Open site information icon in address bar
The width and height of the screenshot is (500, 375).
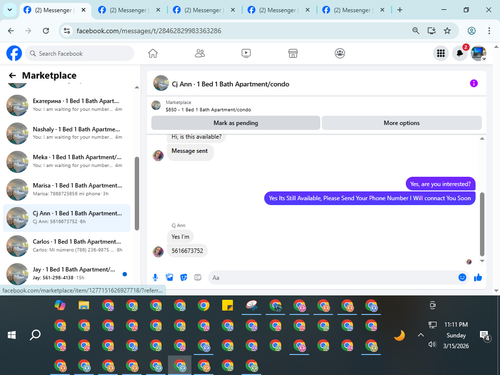(67, 31)
